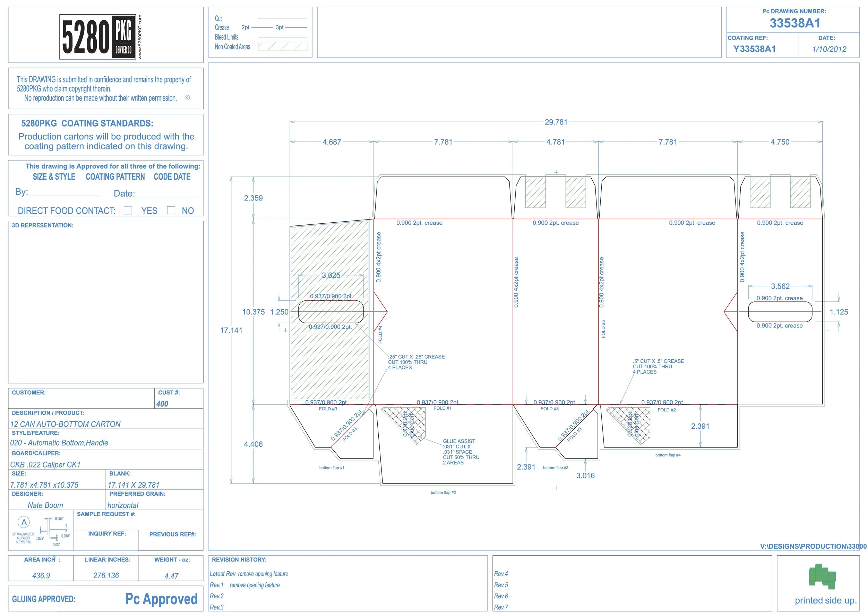
Task: Click the left handle cutout slot
Action: [x=331, y=312]
